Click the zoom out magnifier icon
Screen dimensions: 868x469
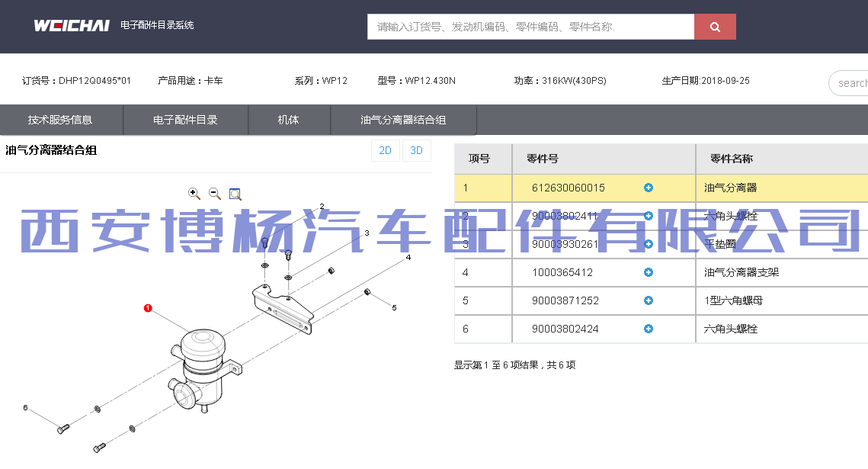click(x=215, y=194)
